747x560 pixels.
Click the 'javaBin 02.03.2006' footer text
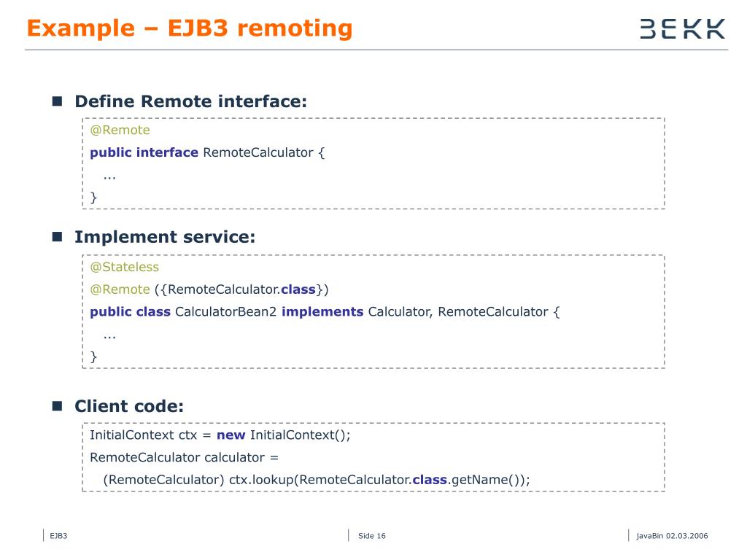672,536
